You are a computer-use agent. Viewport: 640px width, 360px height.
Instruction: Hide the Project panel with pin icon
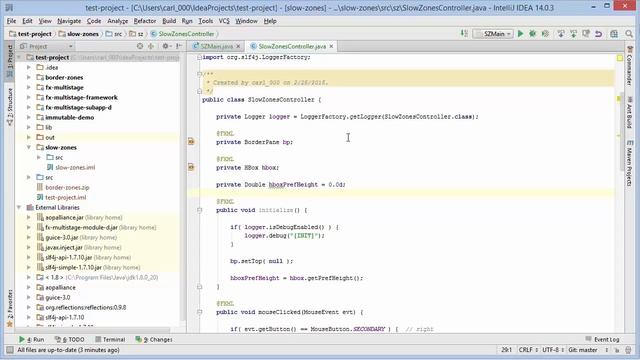179,46
